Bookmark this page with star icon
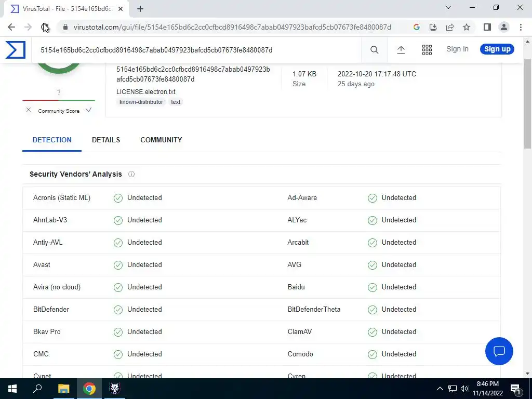The width and height of the screenshot is (532, 399). point(467,27)
